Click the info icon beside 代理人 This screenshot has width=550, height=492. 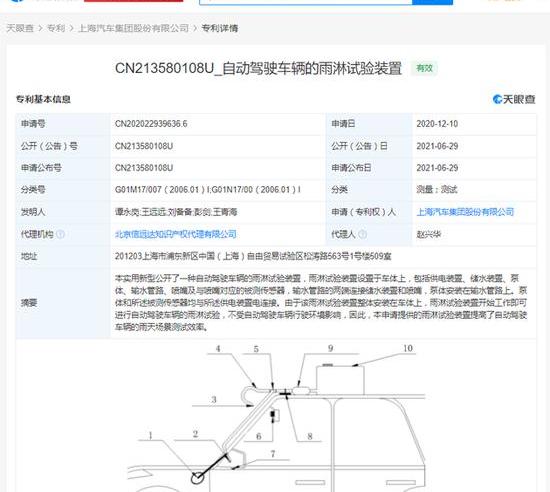pyautogui.click(x=363, y=234)
